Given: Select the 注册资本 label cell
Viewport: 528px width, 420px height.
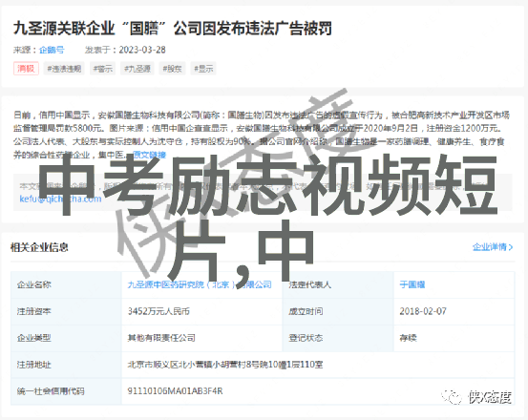Looking at the screenshot, I should coord(66,311).
